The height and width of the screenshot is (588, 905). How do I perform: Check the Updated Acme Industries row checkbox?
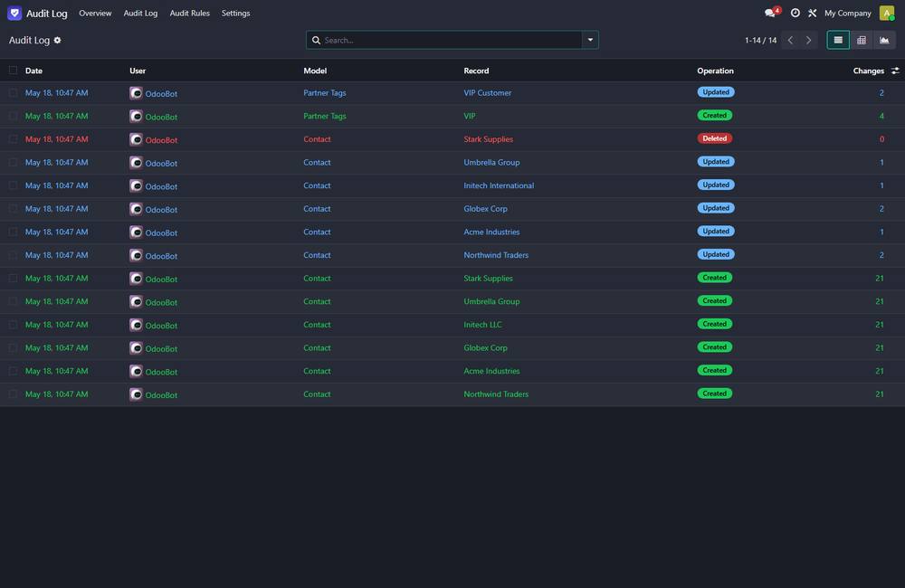tap(13, 232)
